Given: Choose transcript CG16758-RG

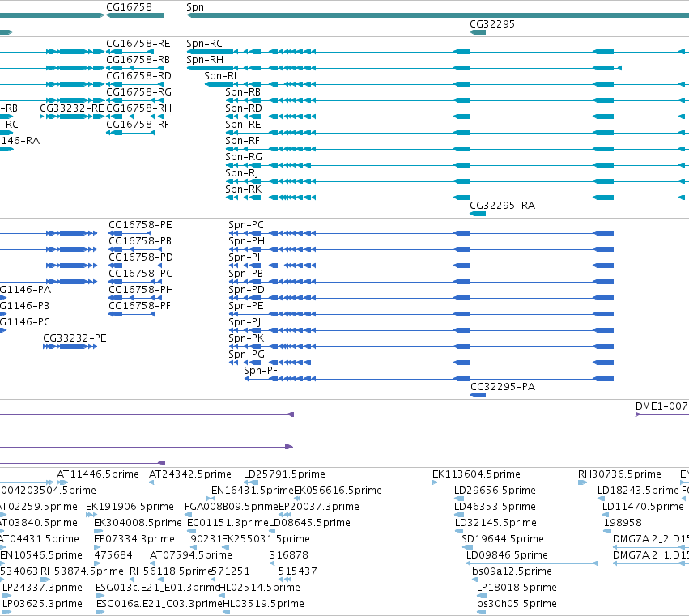Looking at the screenshot, I should click(x=139, y=92).
